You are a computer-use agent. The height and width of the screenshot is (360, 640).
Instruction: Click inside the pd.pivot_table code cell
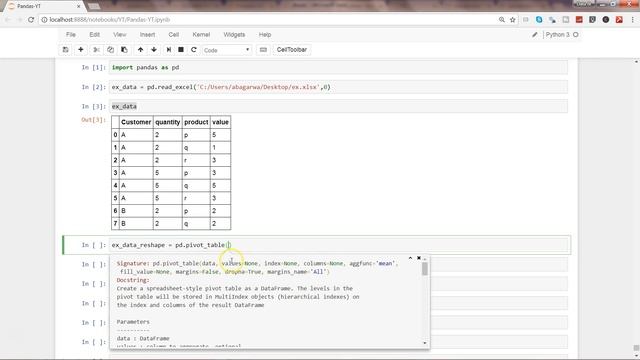coord(339,245)
